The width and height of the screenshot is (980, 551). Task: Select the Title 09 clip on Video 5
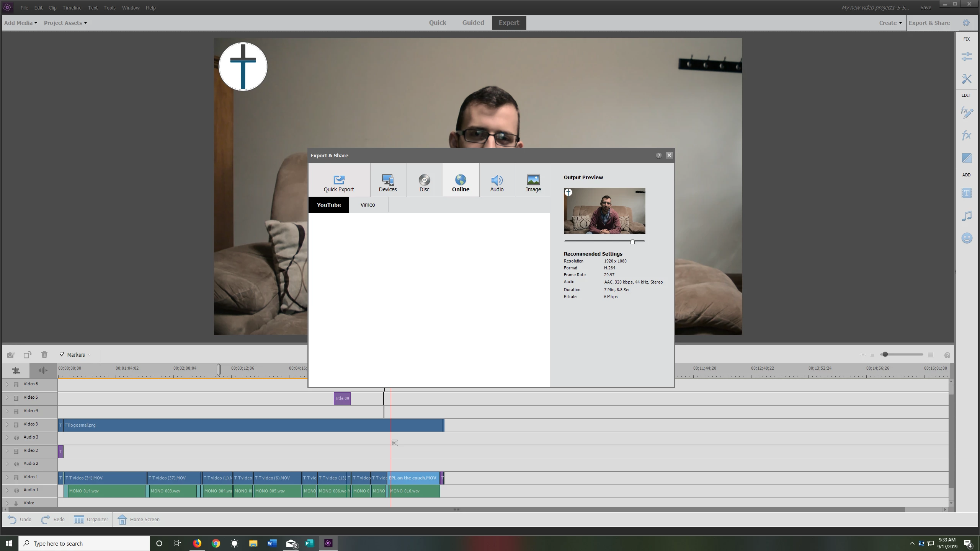(342, 398)
